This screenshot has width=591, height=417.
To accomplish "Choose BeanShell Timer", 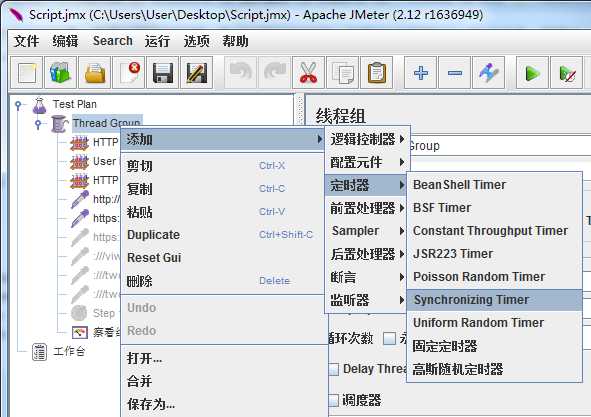I will 495,185.
